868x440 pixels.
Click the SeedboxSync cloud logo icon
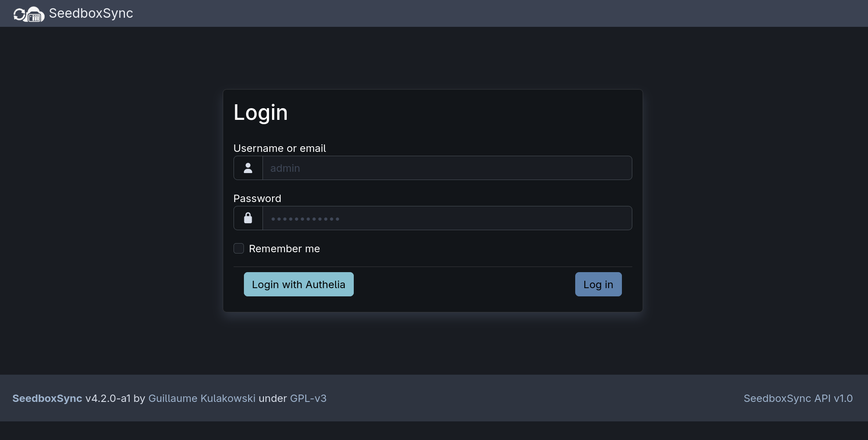[x=29, y=14]
